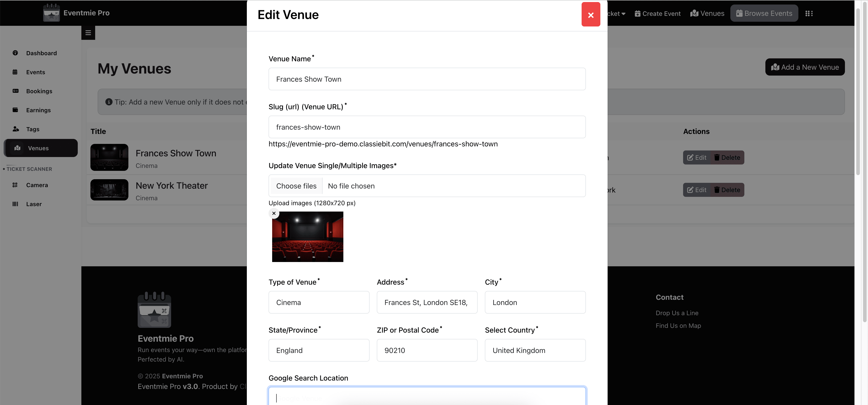Click into the Venue Name field
Image resolution: width=868 pixels, height=405 pixels.
427,79
